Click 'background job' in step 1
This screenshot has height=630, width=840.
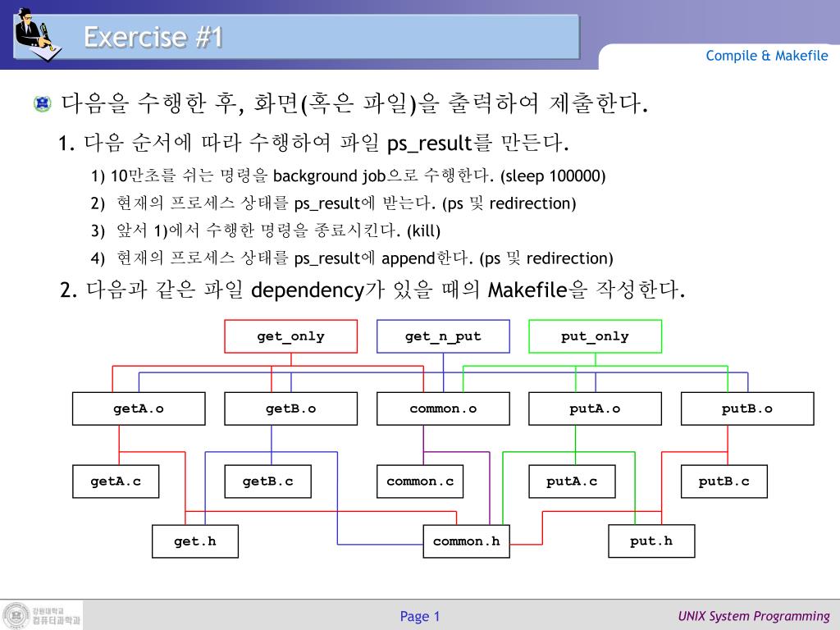[x=329, y=176]
